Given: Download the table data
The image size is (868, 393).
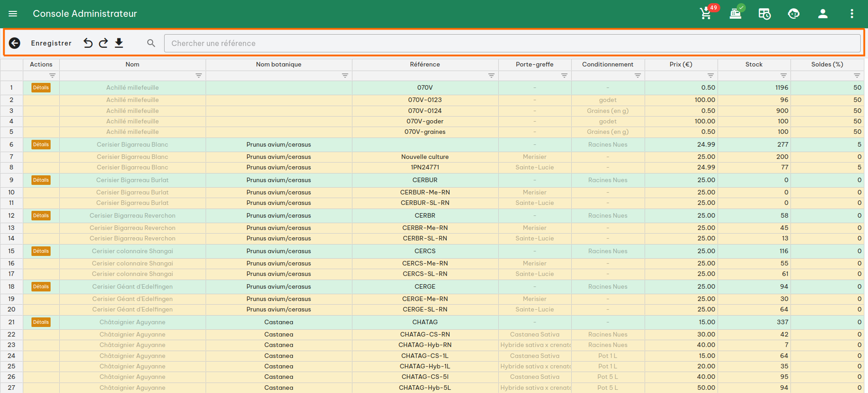Looking at the screenshot, I should coord(119,43).
